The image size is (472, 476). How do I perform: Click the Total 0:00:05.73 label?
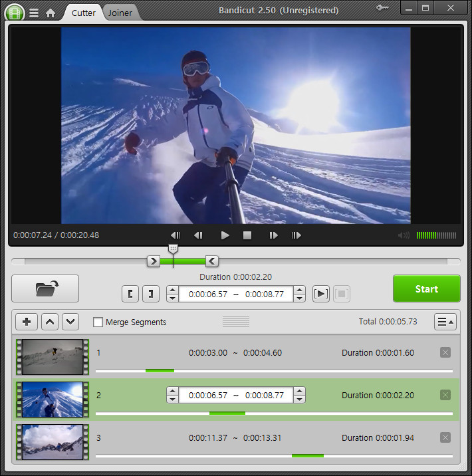388,322
